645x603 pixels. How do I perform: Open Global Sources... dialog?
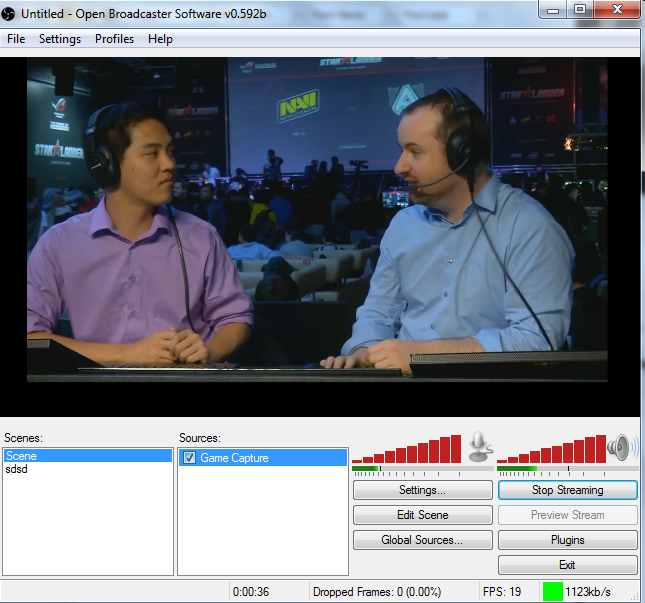point(422,540)
